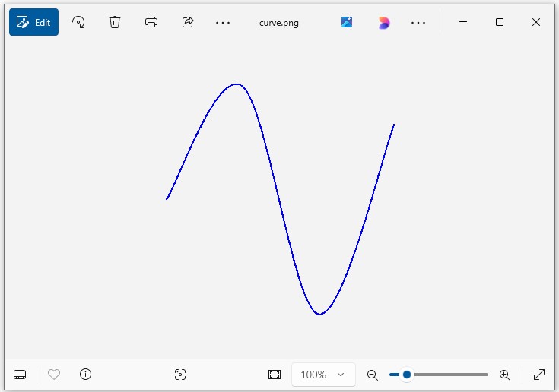Viewport: 559px width, 392px height.
Task: Open the left toolbar three-dots menu
Action: point(223,23)
